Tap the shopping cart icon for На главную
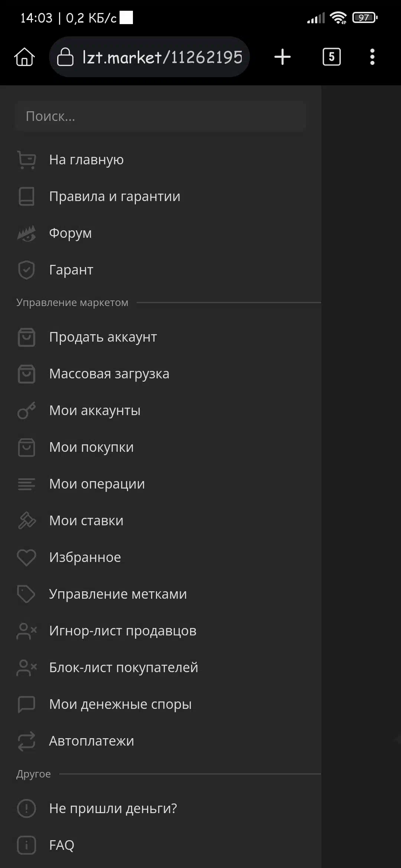401x868 pixels. (26, 160)
